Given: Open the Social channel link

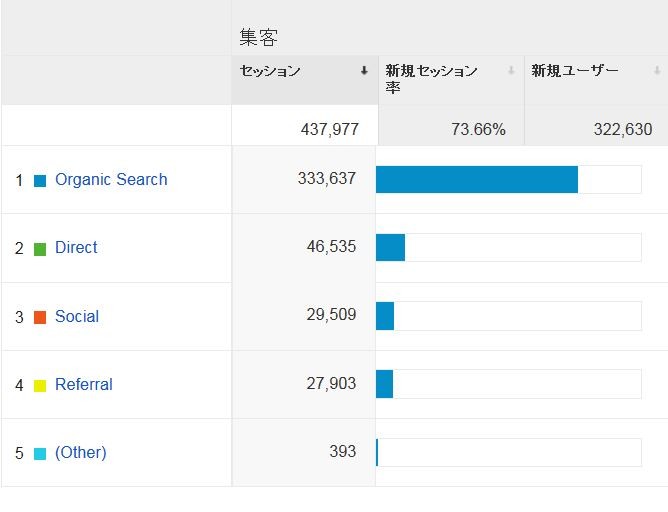Looking at the screenshot, I should 77,317.
